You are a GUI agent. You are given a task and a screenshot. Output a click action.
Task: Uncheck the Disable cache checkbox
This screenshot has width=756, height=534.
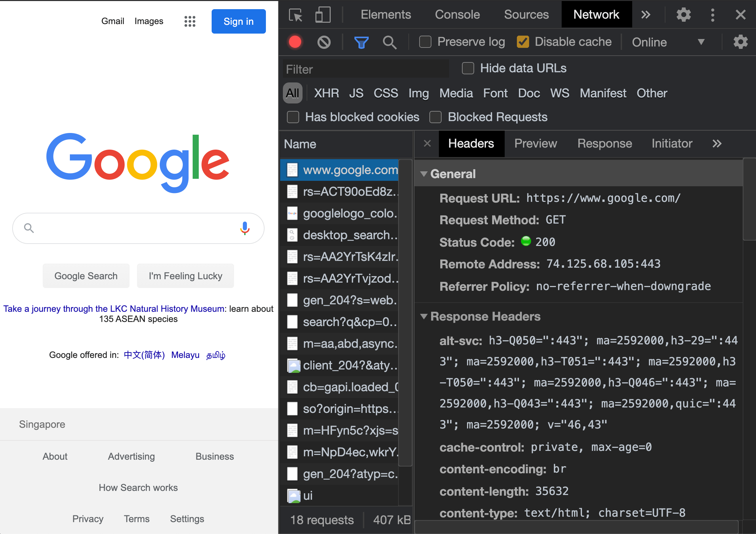coord(523,42)
